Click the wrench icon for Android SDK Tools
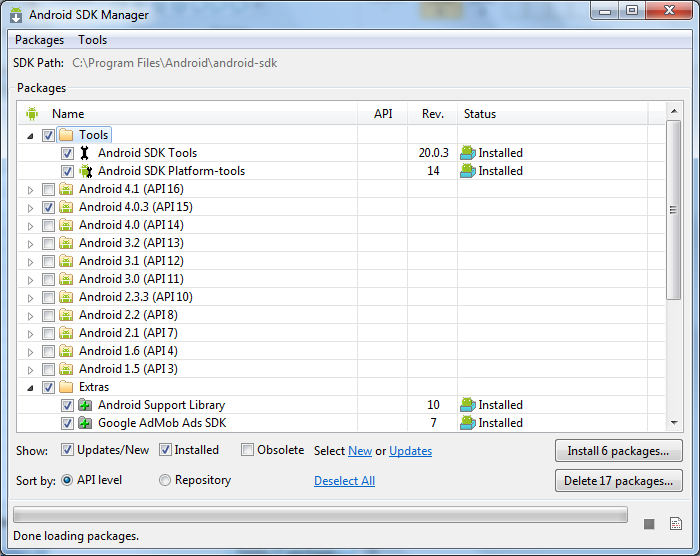 point(84,153)
